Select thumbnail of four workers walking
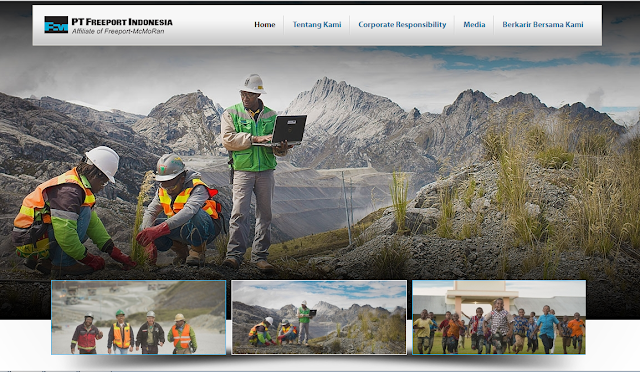This screenshot has height=372, width=640. pos(139,317)
